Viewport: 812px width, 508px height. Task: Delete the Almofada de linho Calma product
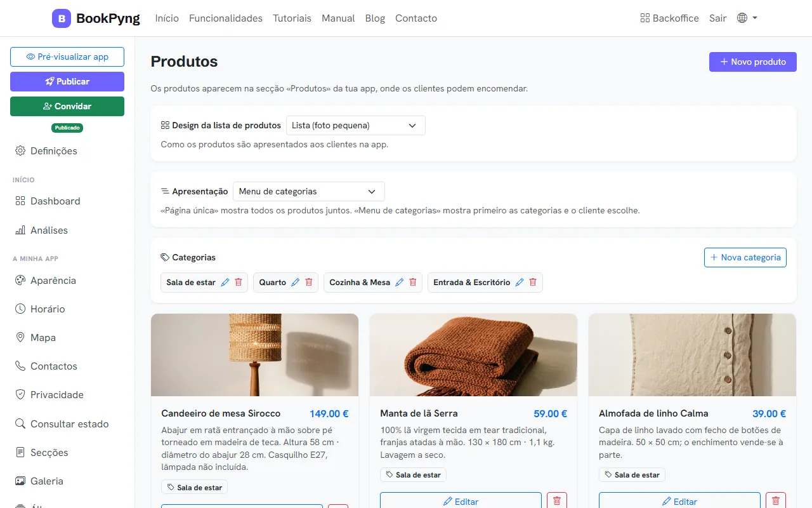(x=776, y=500)
